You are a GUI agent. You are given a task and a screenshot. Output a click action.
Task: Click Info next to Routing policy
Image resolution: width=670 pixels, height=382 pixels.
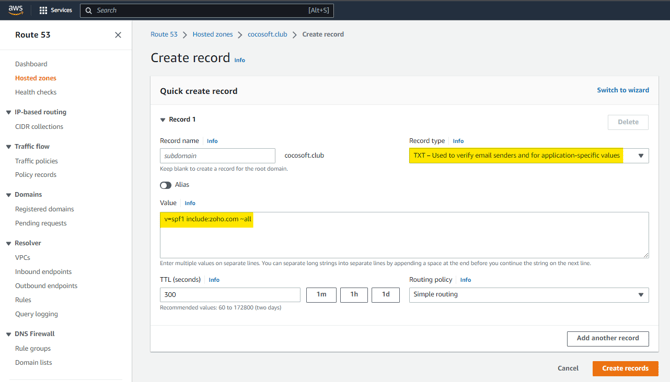tap(465, 280)
